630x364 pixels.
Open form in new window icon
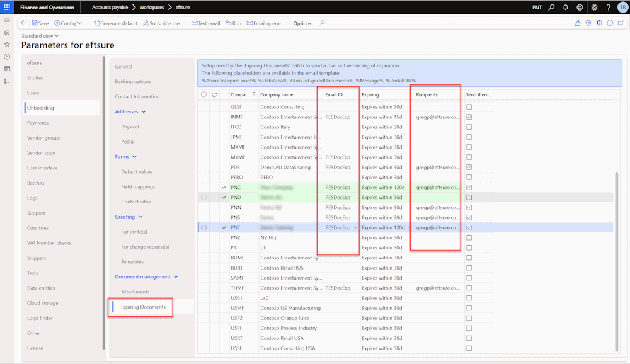click(x=621, y=23)
